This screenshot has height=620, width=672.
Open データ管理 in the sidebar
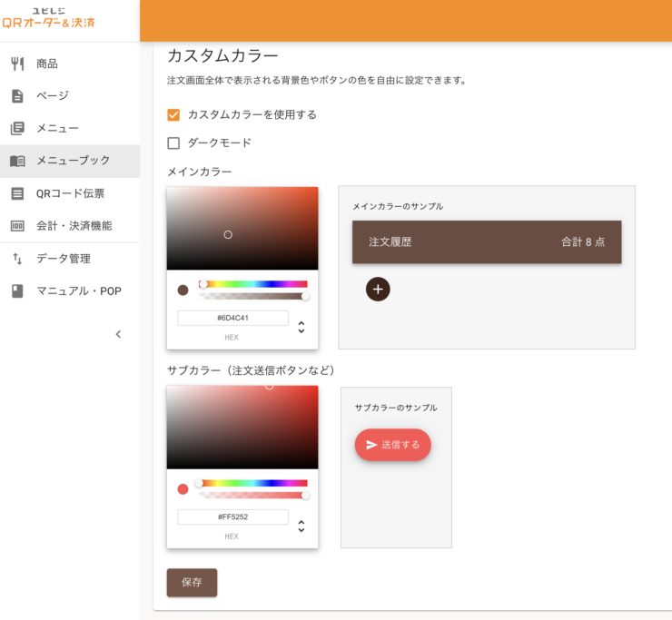coord(70,259)
